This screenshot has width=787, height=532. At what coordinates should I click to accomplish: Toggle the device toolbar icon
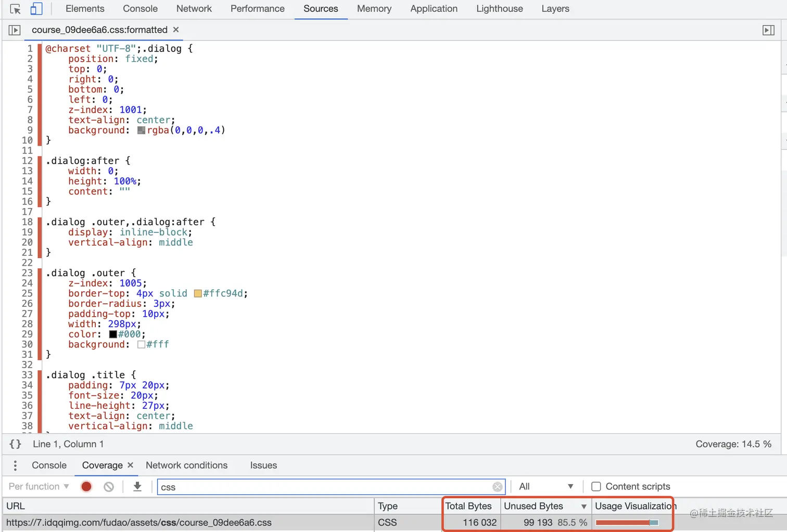[x=36, y=9]
